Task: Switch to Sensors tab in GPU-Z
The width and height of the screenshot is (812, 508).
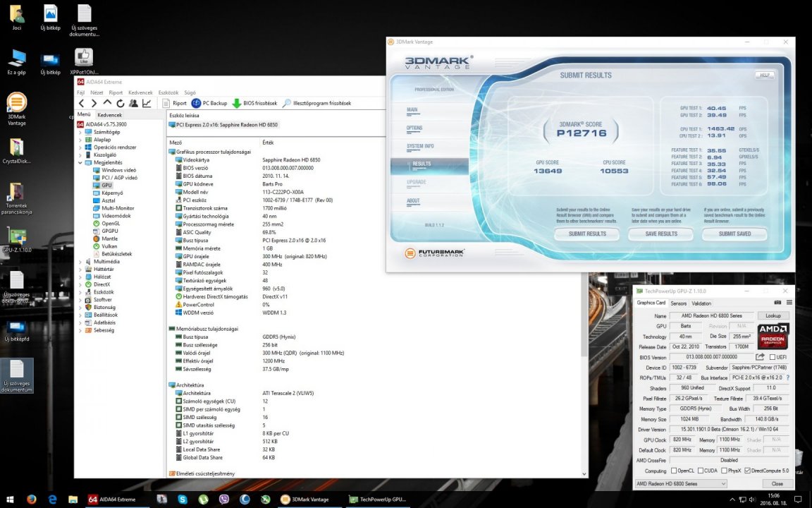Action: (678, 303)
